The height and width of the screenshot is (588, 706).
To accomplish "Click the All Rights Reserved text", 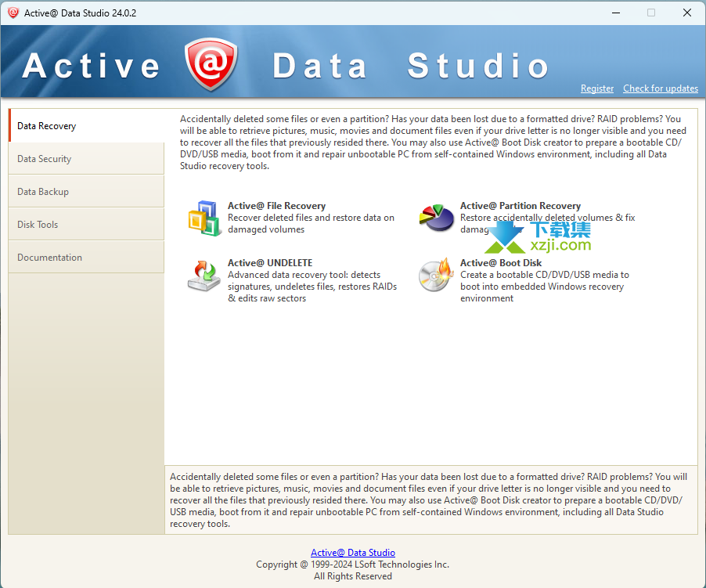I will click(x=352, y=576).
